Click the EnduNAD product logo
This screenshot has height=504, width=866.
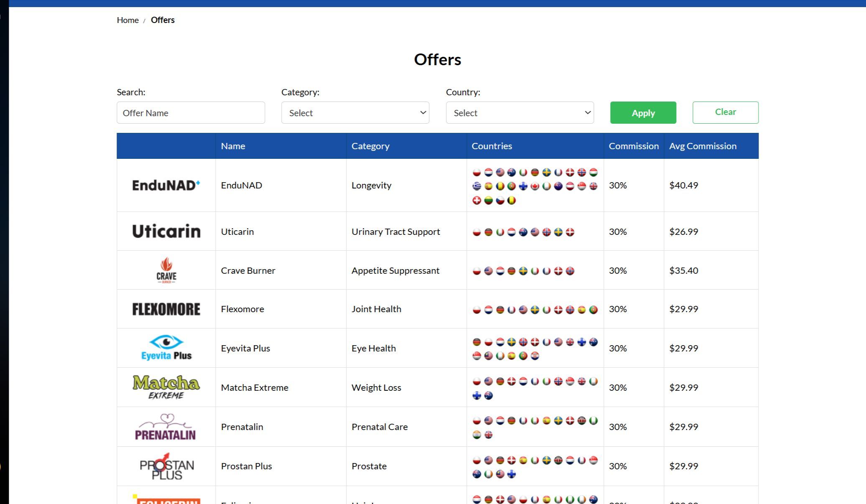point(166,185)
